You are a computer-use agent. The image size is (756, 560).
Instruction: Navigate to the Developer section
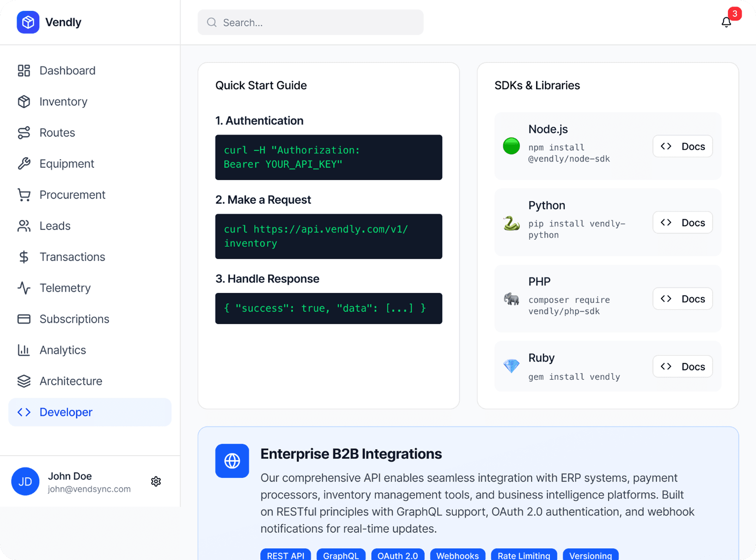pyautogui.click(x=66, y=412)
